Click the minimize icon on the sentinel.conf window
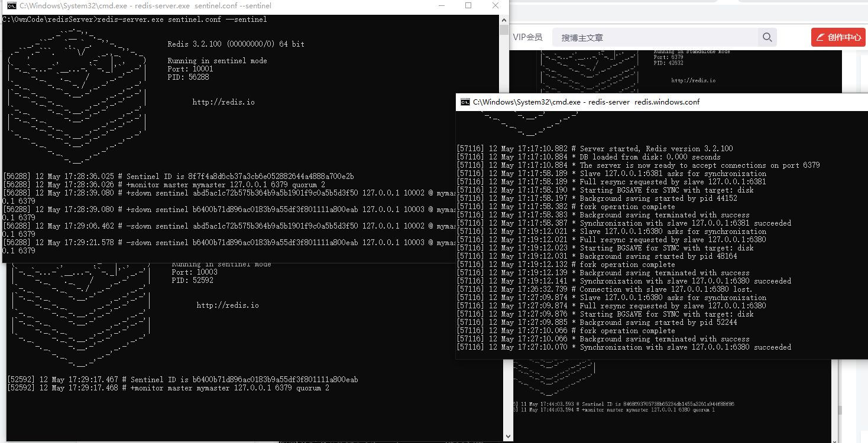Screen dimensions: 868x443 point(441,5)
